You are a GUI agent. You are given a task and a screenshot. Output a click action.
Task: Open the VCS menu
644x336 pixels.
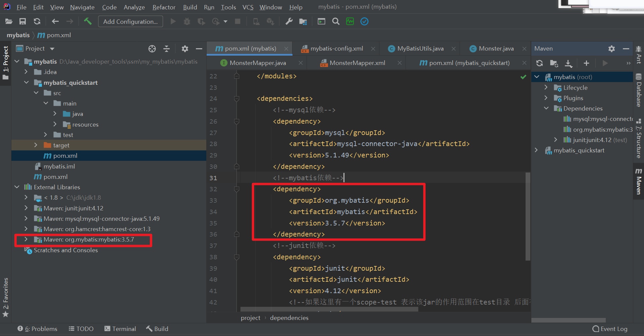(x=248, y=7)
